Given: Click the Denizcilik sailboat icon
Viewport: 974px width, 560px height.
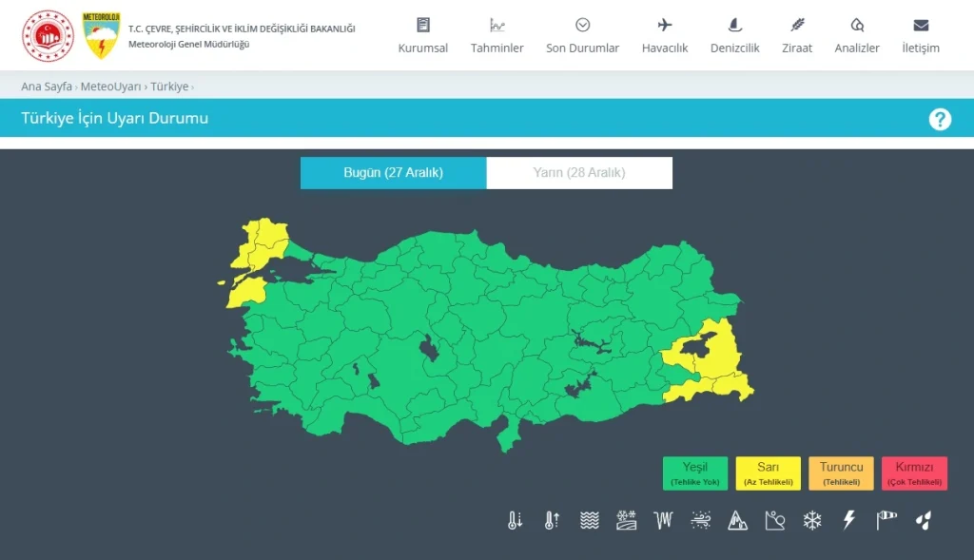Looking at the screenshot, I should 735,25.
